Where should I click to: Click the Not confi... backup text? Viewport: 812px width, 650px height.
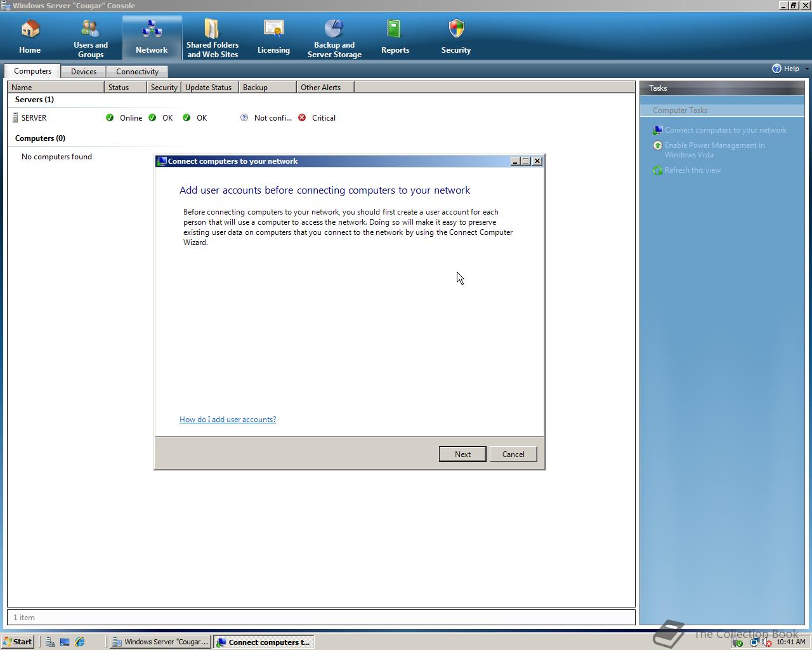(x=273, y=118)
